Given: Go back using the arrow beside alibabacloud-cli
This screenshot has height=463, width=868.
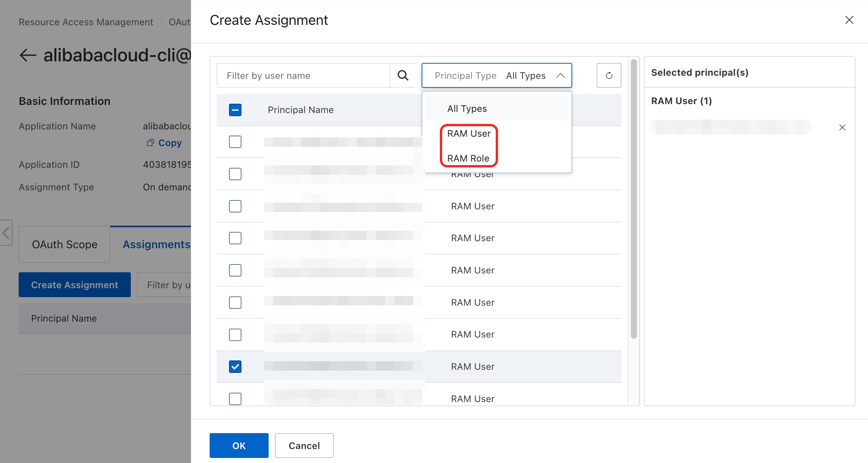Looking at the screenshot, I should 28,55.
